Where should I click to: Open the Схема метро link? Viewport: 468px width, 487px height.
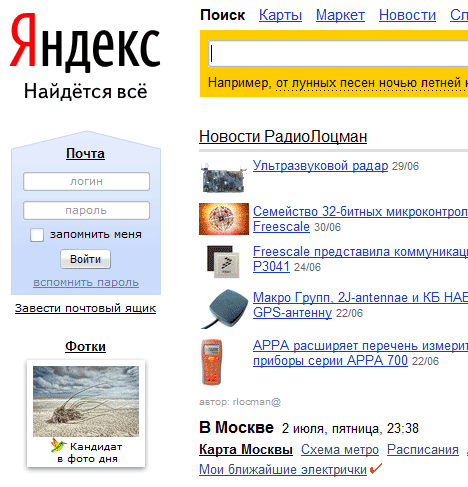pyautogui.click(x=340, y=450)
